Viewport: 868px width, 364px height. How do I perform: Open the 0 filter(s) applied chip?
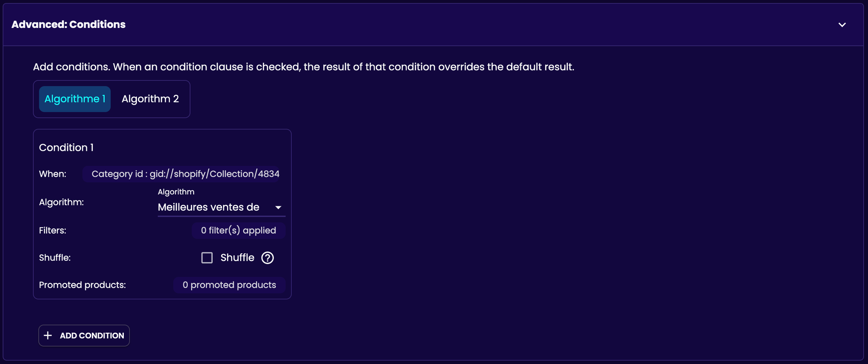click(x=238, y=231)
